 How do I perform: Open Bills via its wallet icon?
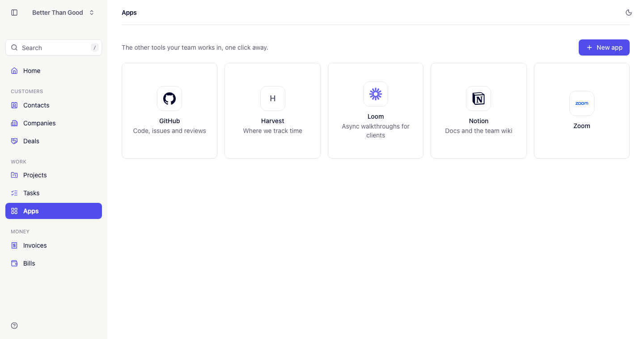pyautogui.click(x=14, y=263)
